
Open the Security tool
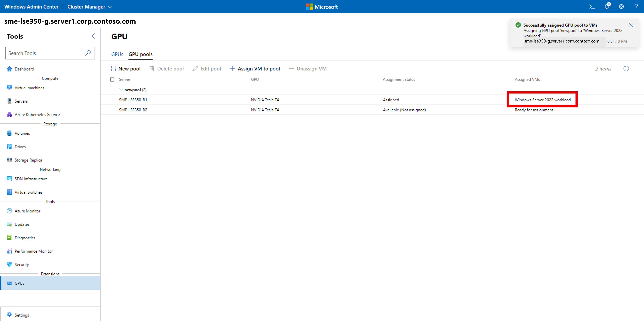click(22, 264)
